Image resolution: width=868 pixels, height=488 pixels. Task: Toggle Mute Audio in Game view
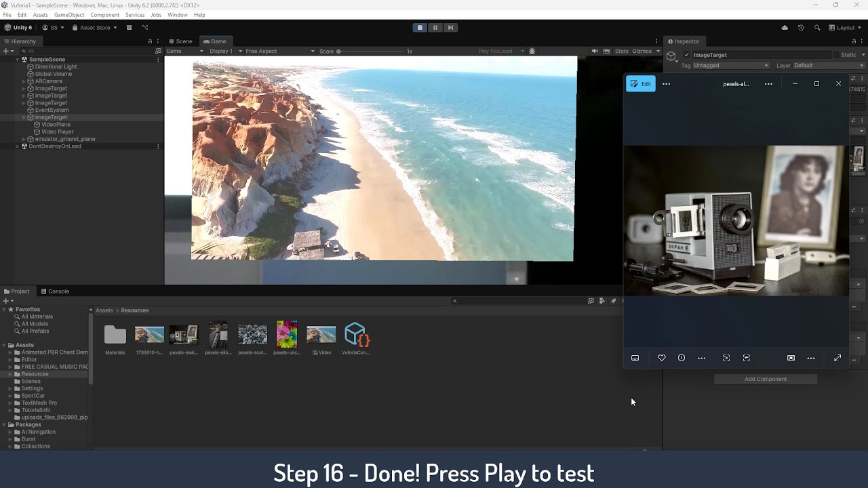595,51
